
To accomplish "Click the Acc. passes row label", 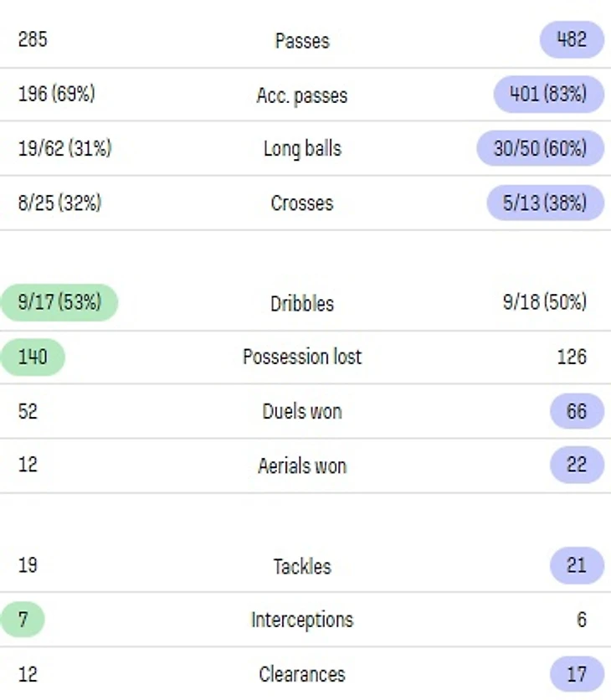I will (302, 95).
